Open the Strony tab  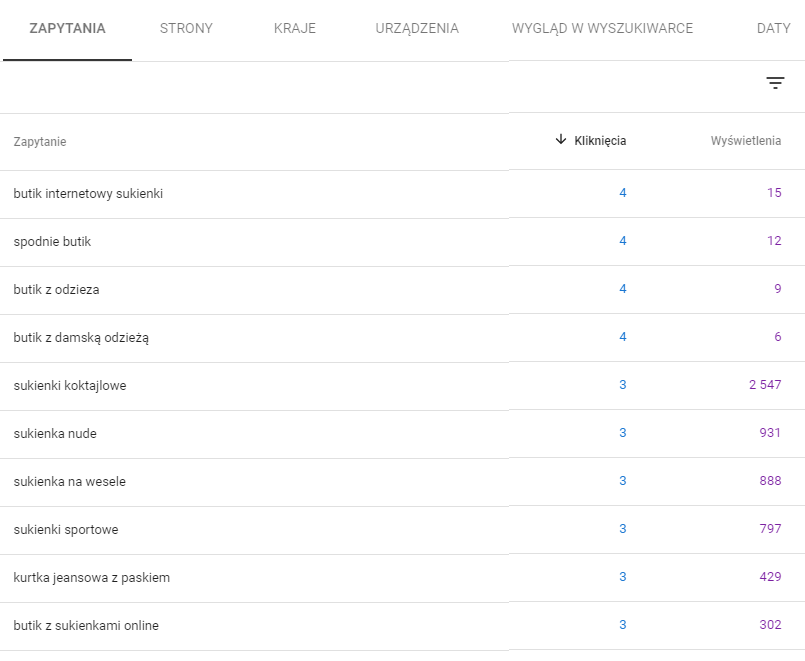coord(186,29)
